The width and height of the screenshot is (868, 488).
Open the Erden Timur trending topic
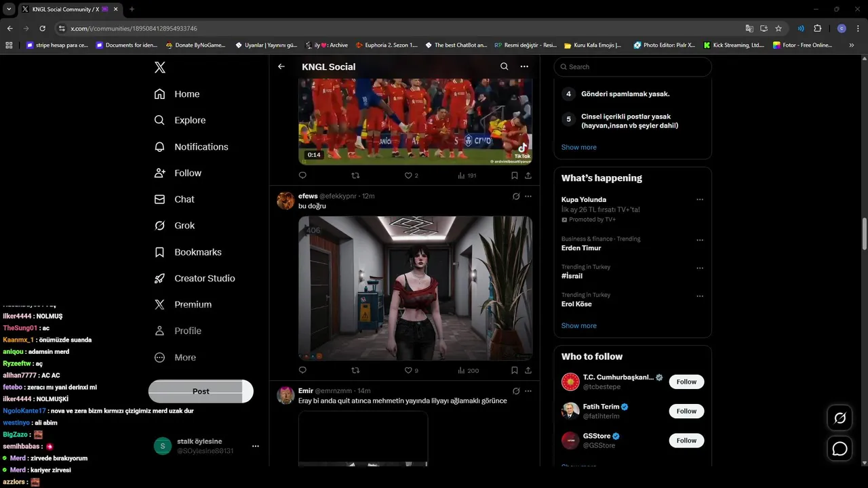coord(581,248)
